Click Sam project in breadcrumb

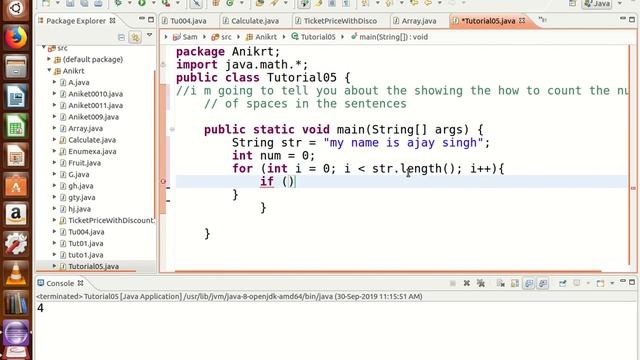click(185, 37)
